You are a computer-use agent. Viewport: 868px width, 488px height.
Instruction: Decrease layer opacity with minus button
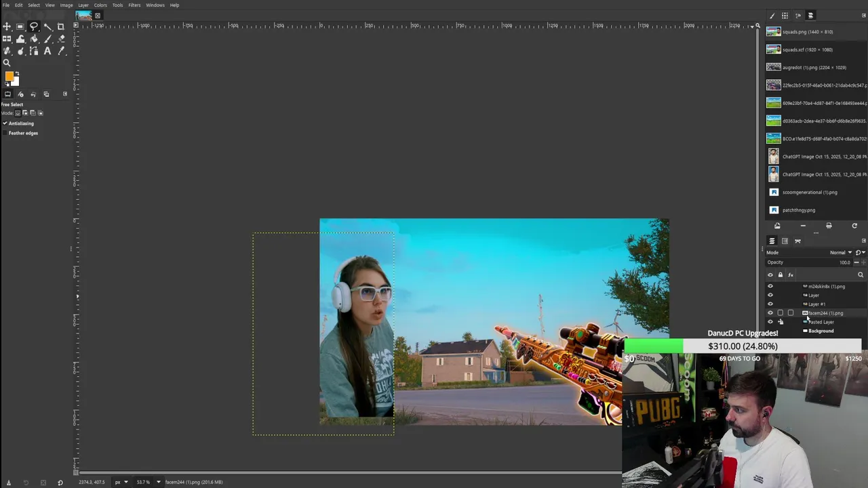coord(856,262)
